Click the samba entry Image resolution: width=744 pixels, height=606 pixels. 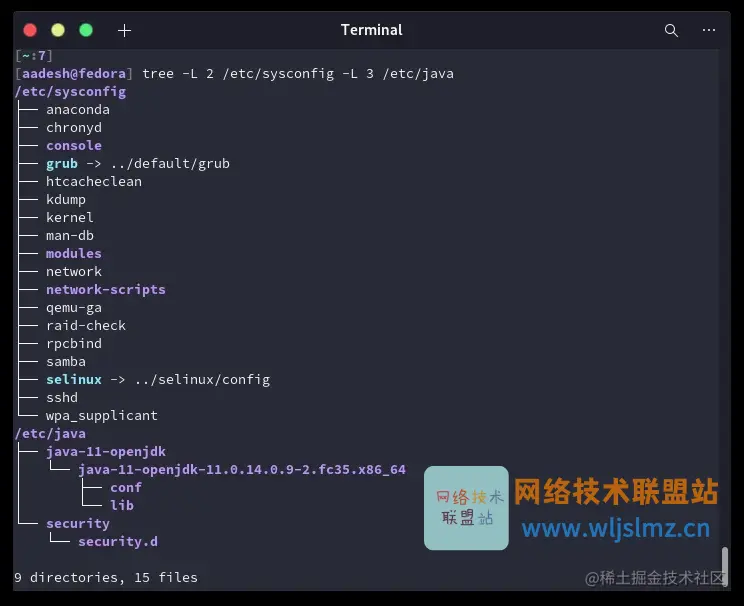point(66,362)
